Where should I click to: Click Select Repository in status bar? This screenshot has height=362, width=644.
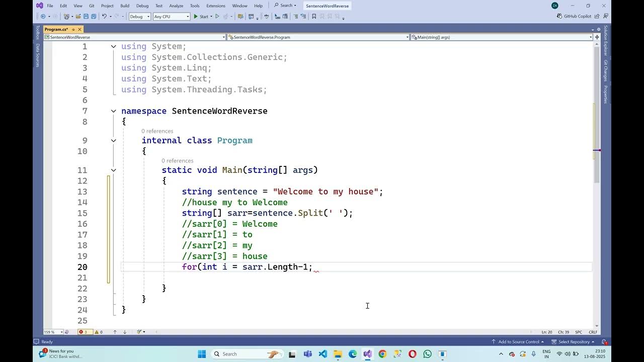pyautogui.click(x=574, y=342)
